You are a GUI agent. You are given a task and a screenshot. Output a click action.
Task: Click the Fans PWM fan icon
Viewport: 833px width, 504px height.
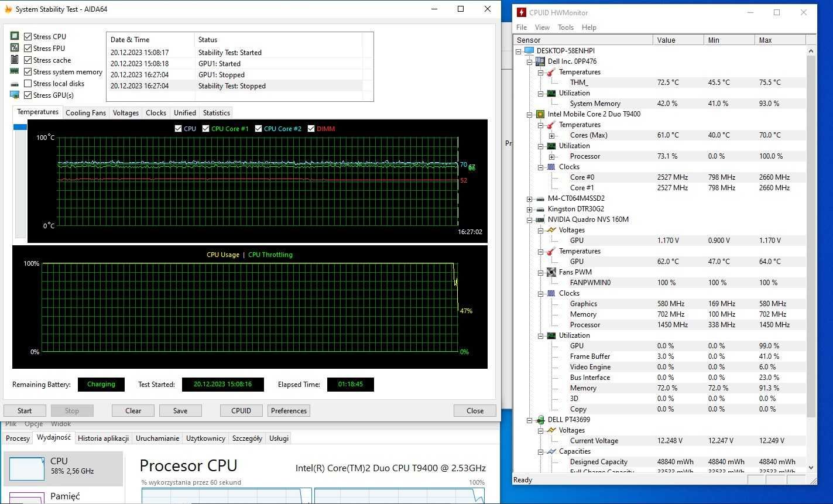[x=551, y=272]
